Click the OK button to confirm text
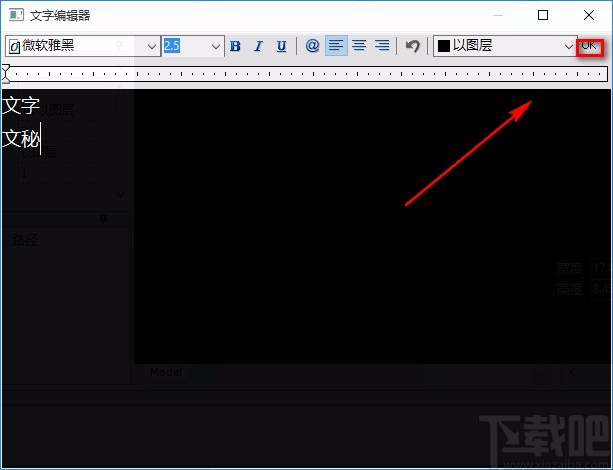 pos(590,46)
